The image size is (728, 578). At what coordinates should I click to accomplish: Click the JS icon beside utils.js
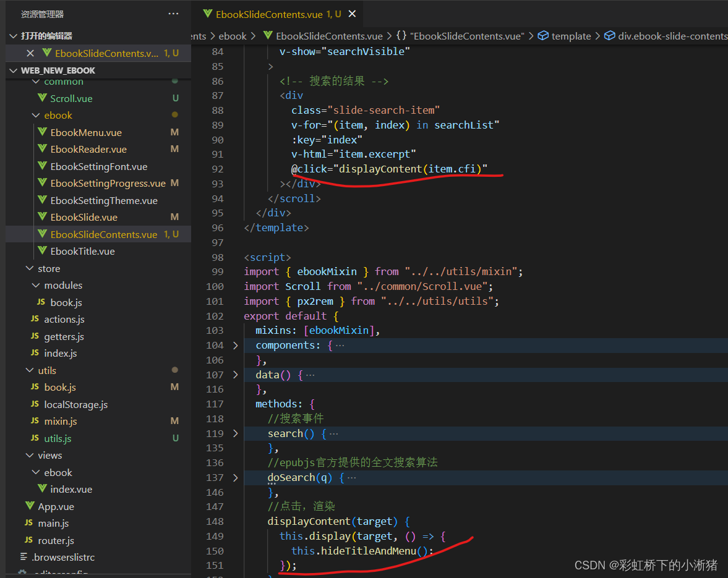[x=35, y=438]
